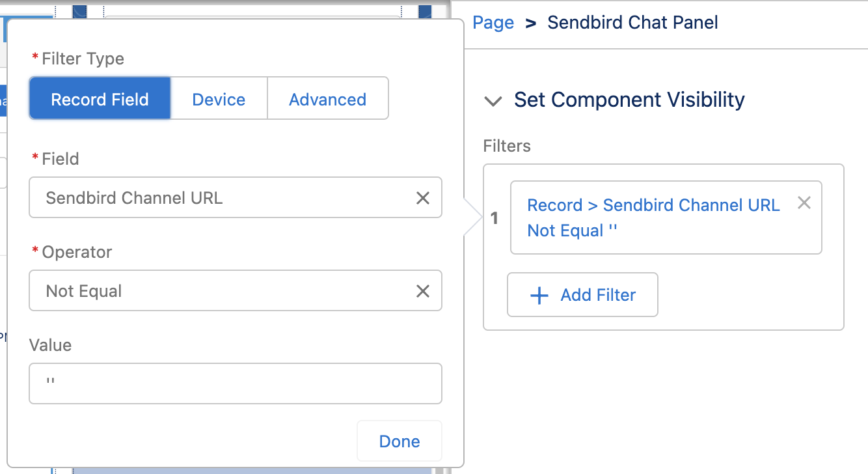This screenshot has width=868, height=474.
Task: Click the plus icon on Add Filter
Action: pos(539,296)
